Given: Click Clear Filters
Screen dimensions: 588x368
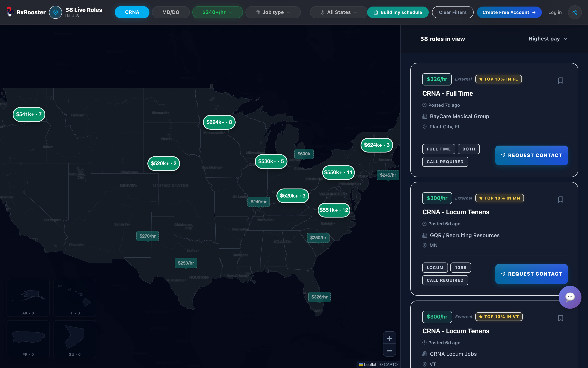Looking at the screenshot, I should click(x=453, y=12).
